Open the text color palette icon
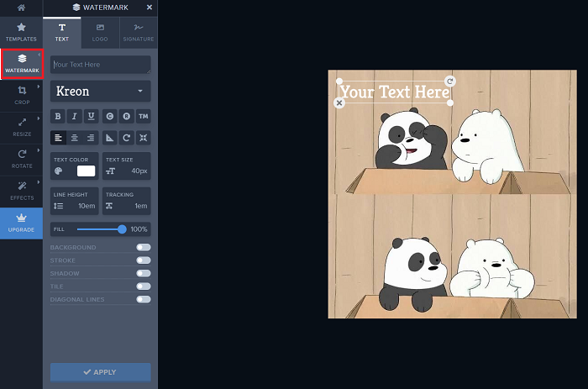588x389 pixels. pyautogui.click(x=59, y=171)
